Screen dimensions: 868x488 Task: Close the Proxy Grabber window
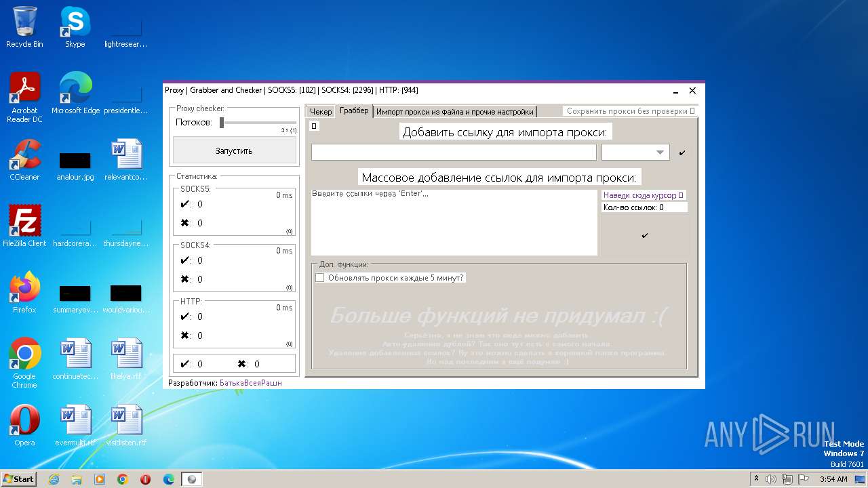tap(692, 91)
